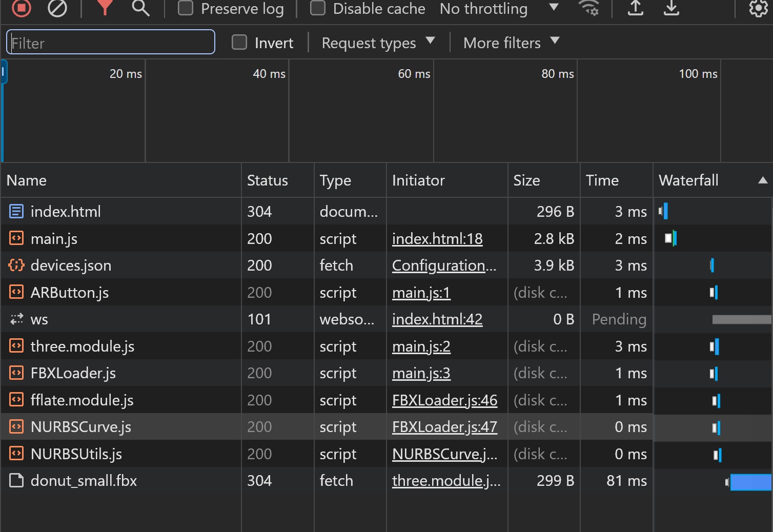Follow the FBXLoader.js:46 initiator link
Viewport: 773px width, 532px height.
445,400
